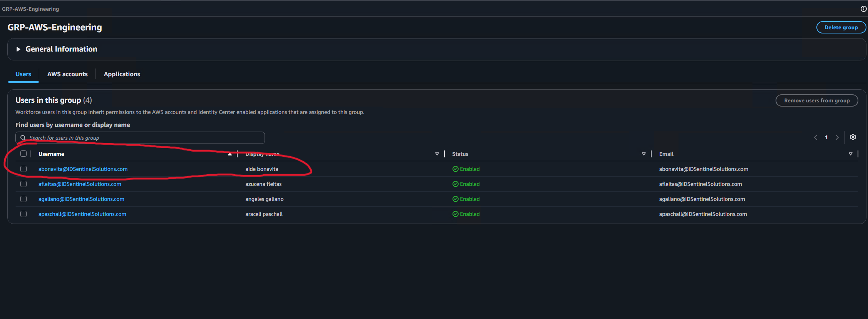The image size is (868, 319).
Task: Go to next page of users
Action: click(x=837, y=137)
